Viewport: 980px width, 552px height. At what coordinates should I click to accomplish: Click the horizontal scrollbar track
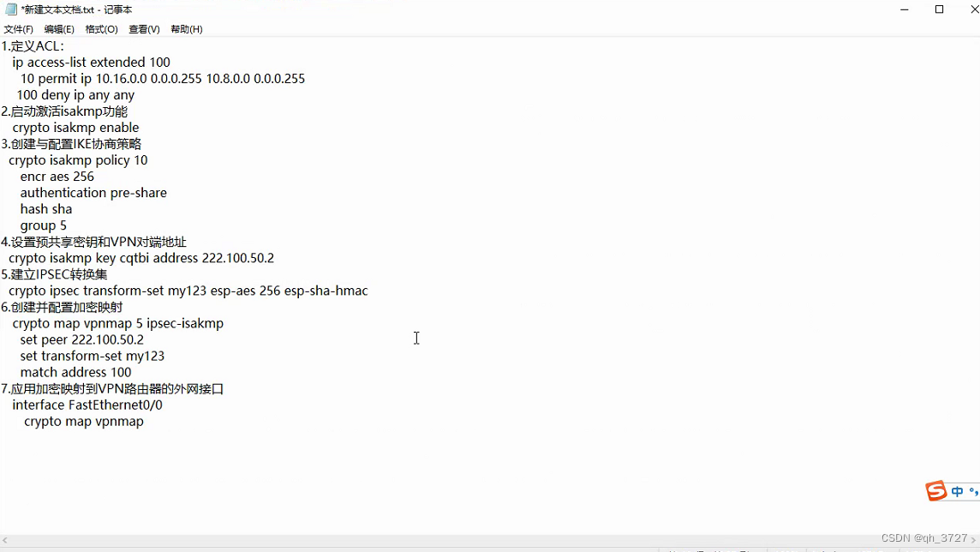(x=489, y=540)
